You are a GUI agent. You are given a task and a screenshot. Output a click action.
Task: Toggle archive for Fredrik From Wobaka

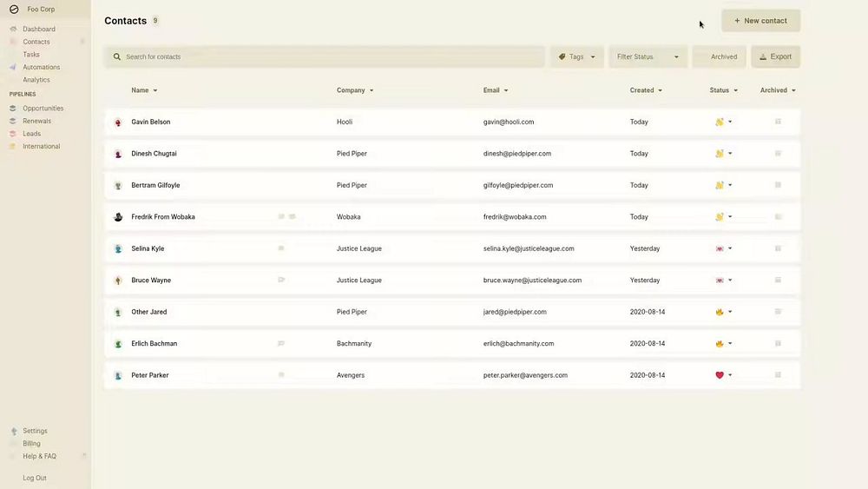[778, 216]
